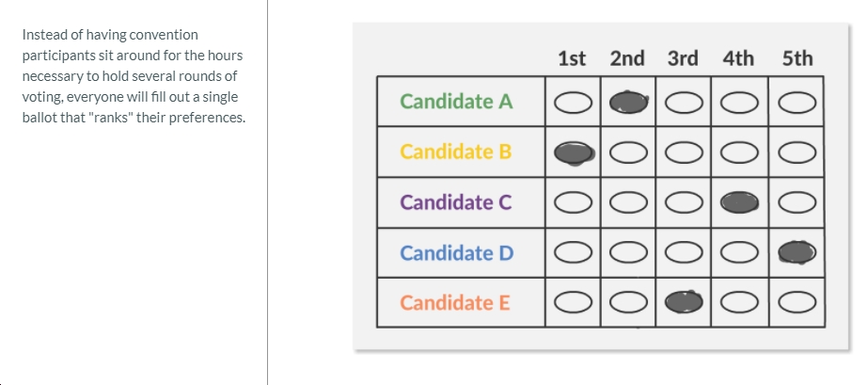Click the 1st column header
This screenshot has height=385, width=868.
572,58
